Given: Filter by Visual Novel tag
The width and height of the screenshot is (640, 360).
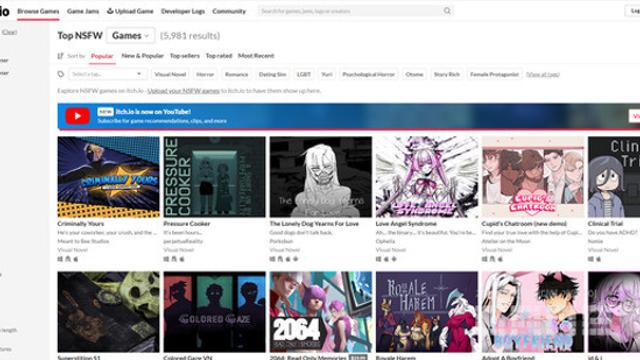Looking at the screenshot, I should (x=170, y=74).
